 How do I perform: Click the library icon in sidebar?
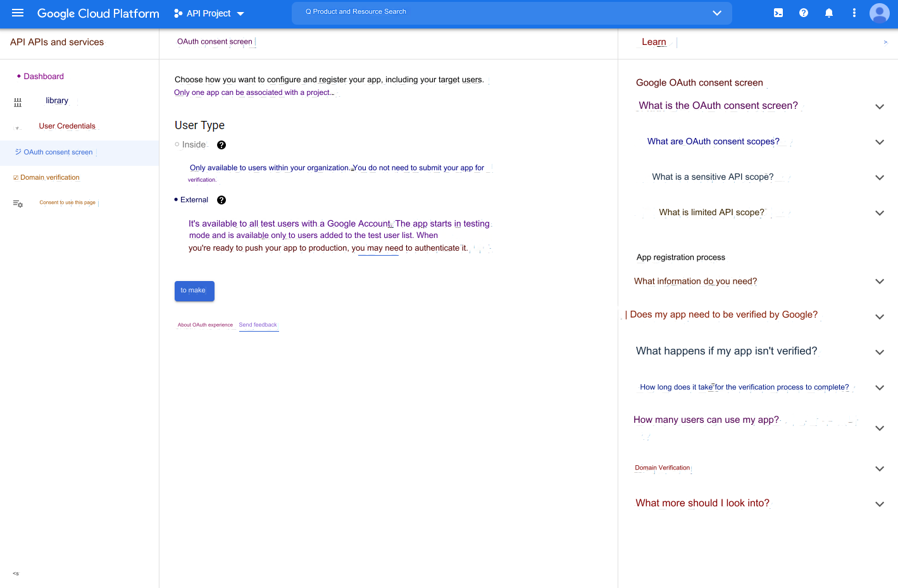pyautogui.click(x=18, y=102)
